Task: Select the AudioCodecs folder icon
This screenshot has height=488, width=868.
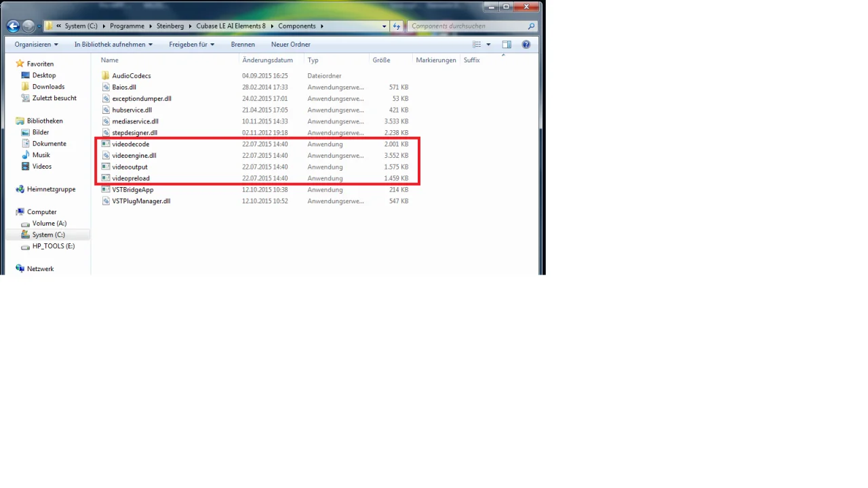Action: tap(105, 76)
